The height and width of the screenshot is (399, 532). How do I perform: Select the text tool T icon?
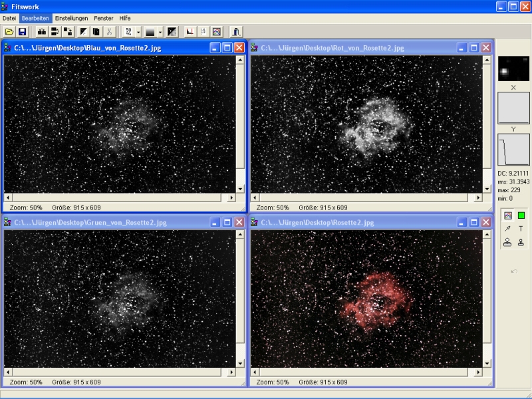point(521,229)
